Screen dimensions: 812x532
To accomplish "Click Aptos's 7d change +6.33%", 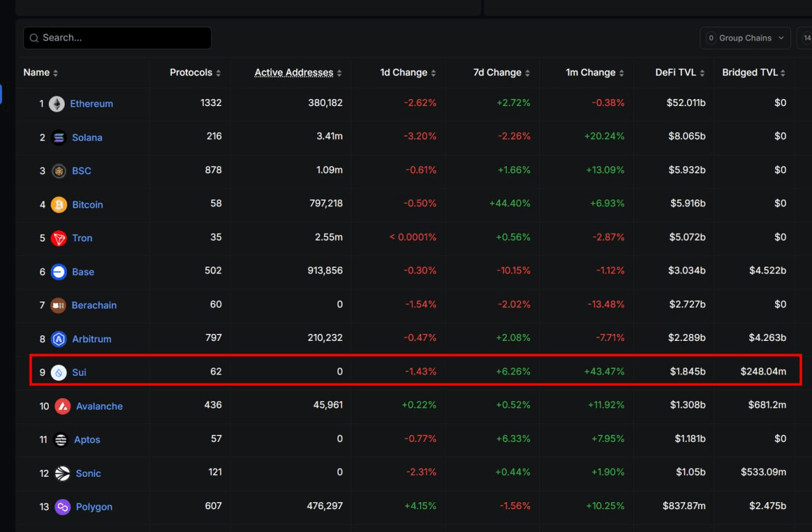I will pos(513,439).
